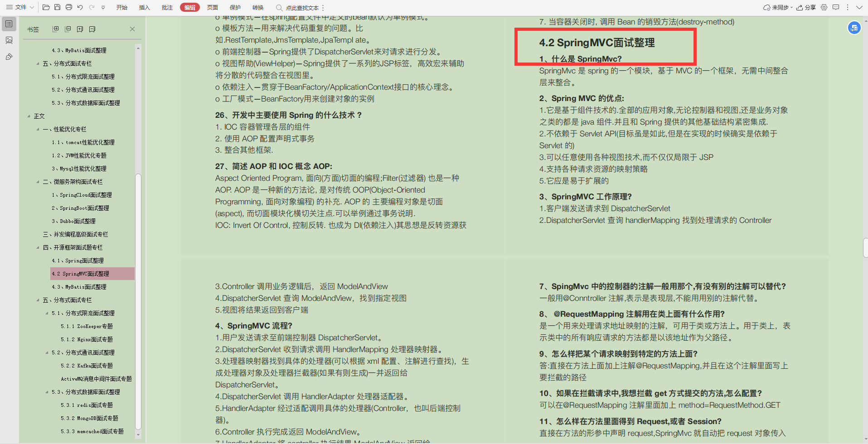Viewport: 868px width, 444px height.
Task: Collapse the 二、微服务架构面试专栏 node
Action: click(38, 182)
